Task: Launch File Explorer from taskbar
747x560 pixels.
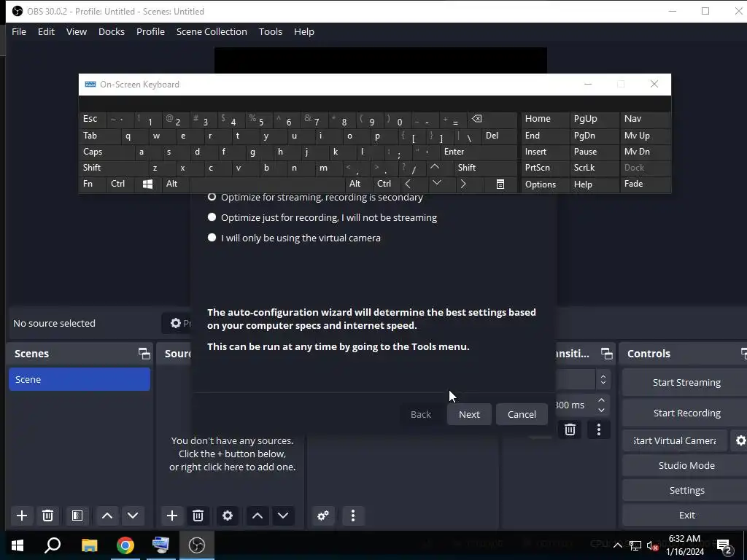Action: click(x=89, y=545)
